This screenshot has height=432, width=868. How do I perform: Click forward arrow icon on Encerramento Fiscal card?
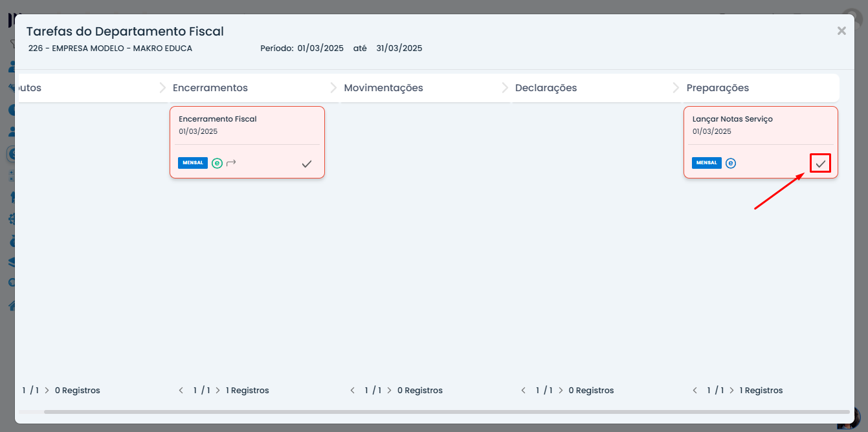click(x=231, y=163)
